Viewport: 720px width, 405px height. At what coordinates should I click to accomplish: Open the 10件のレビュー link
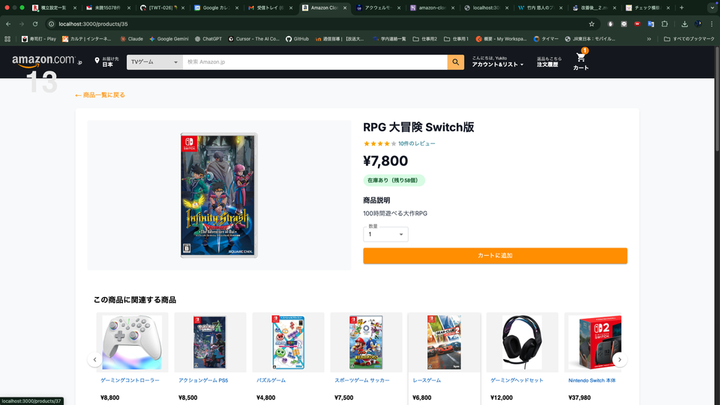[x=416, y=144]
